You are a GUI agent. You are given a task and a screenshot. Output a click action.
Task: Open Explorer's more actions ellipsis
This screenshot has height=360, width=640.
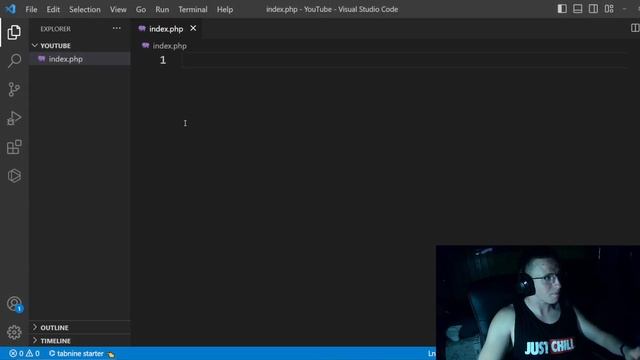117,28
